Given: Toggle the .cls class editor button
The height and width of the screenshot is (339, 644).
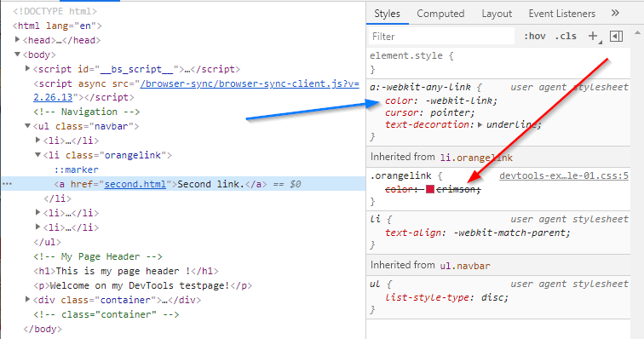Looking at the screenshot, I should click(x=566, y=36).
